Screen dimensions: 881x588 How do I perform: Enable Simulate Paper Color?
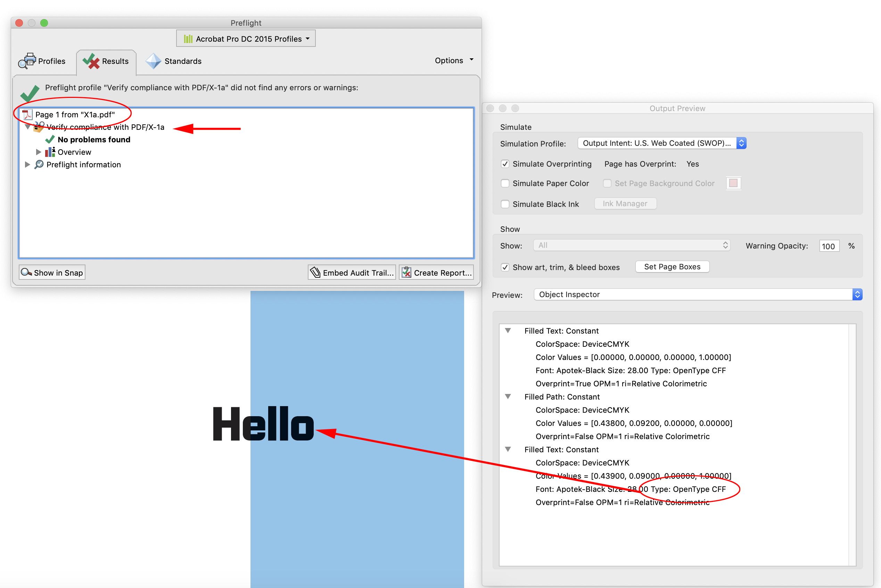click(505, 183)
